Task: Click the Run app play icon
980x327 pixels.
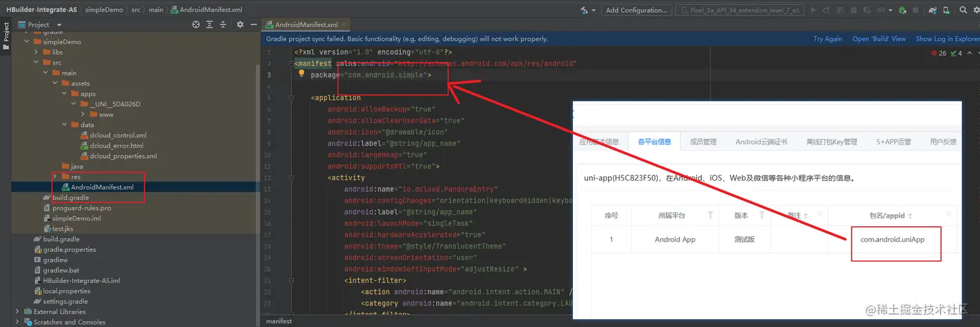Action: coord(813,10)
